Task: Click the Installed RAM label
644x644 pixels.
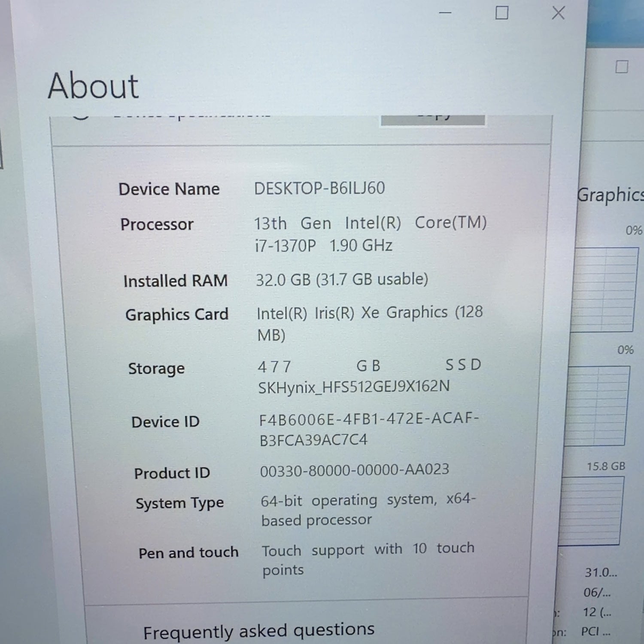Action: pyautogui.click(x=175, y=281)
